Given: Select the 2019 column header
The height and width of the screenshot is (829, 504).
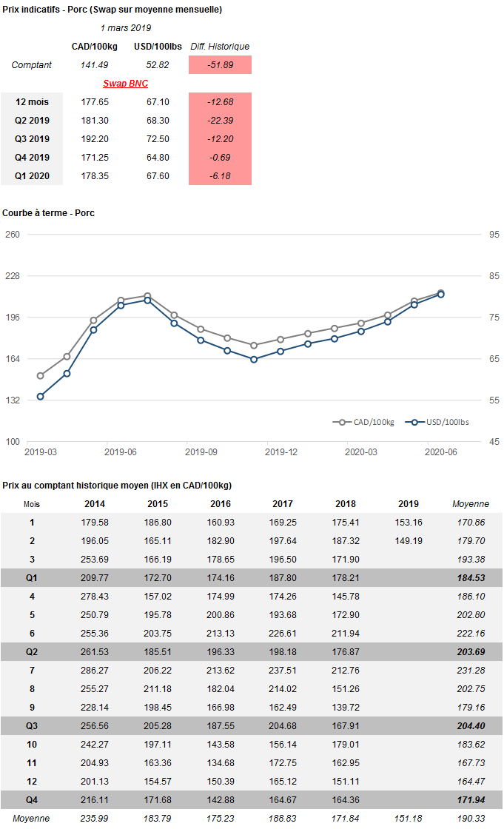Looking at the screenshot, I should tap(408, 504).
